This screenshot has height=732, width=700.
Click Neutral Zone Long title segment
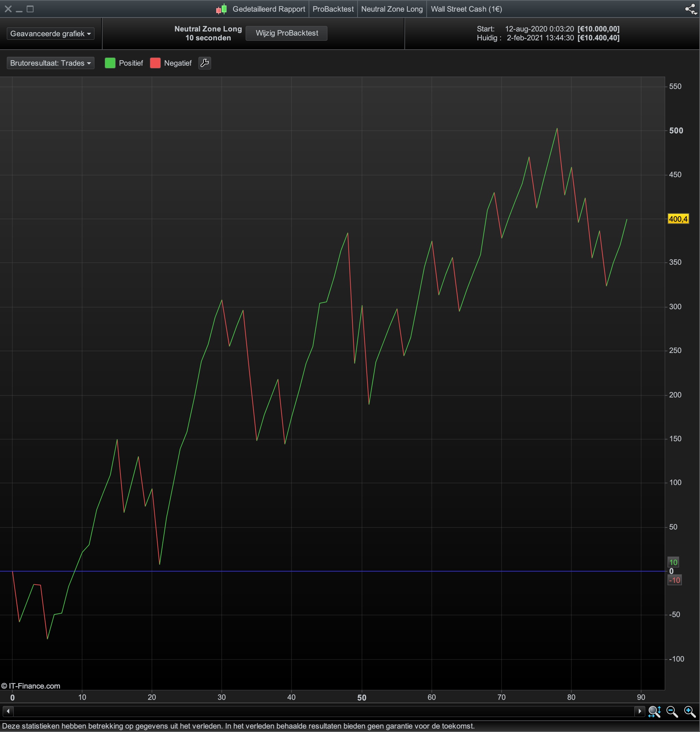point(392,9)
